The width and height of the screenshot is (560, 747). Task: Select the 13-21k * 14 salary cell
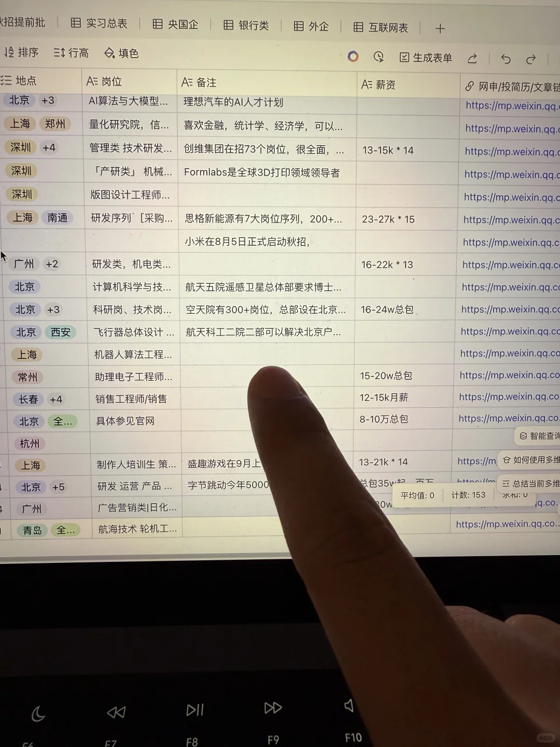tap(402, 461)
